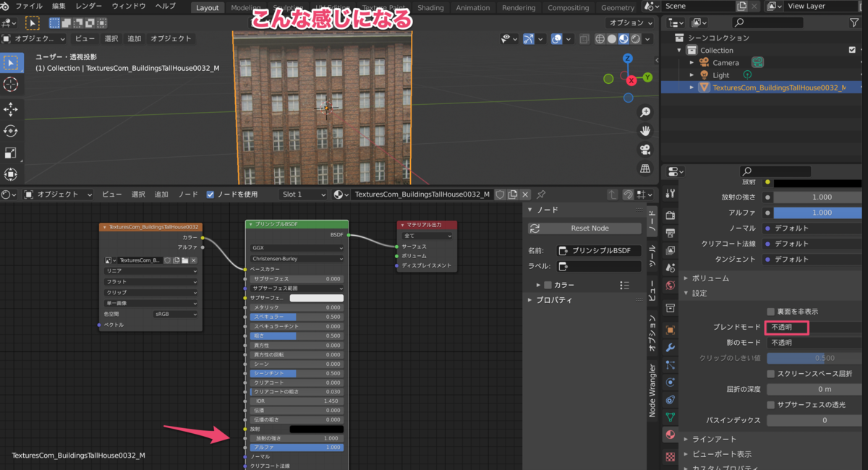Click the viewport zoom magnifier icon
The image size is (868, 470).
(x=645, y=112)
